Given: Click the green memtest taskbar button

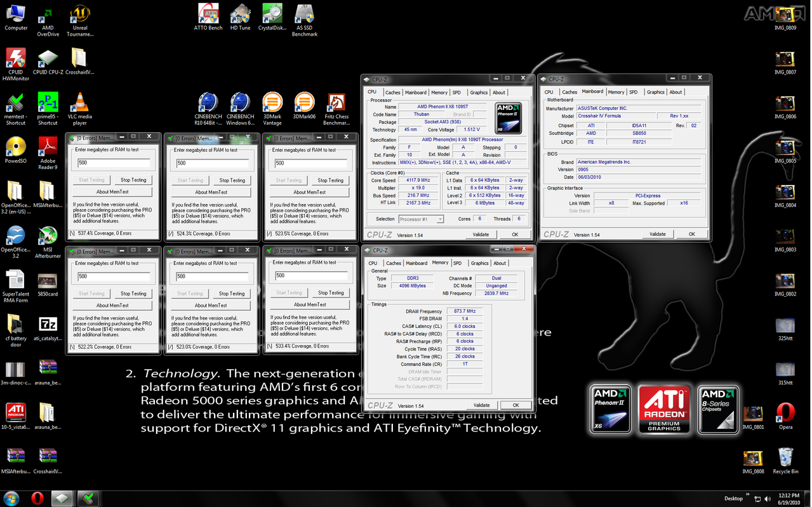Looking at the screenshot, I should 88,498.
